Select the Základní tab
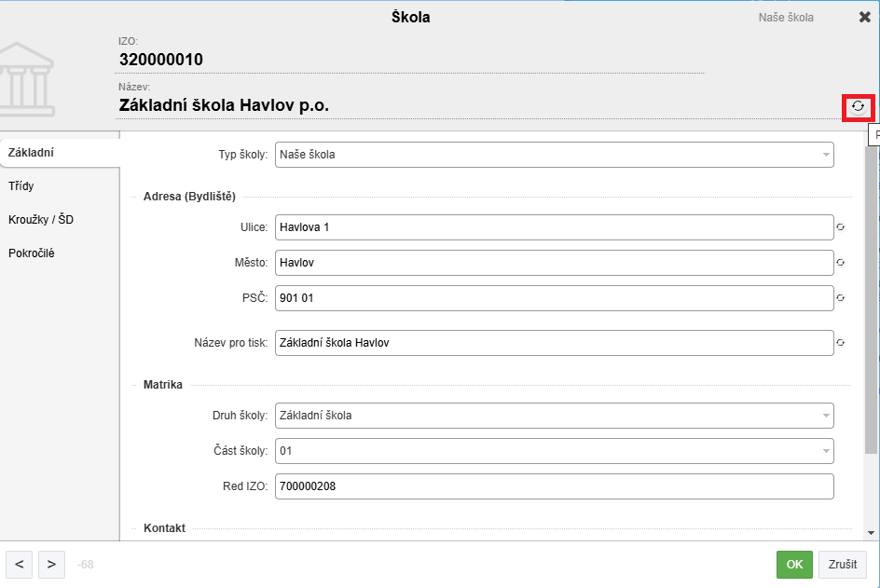This screenshot has height=588, width=880. (60, 153)
